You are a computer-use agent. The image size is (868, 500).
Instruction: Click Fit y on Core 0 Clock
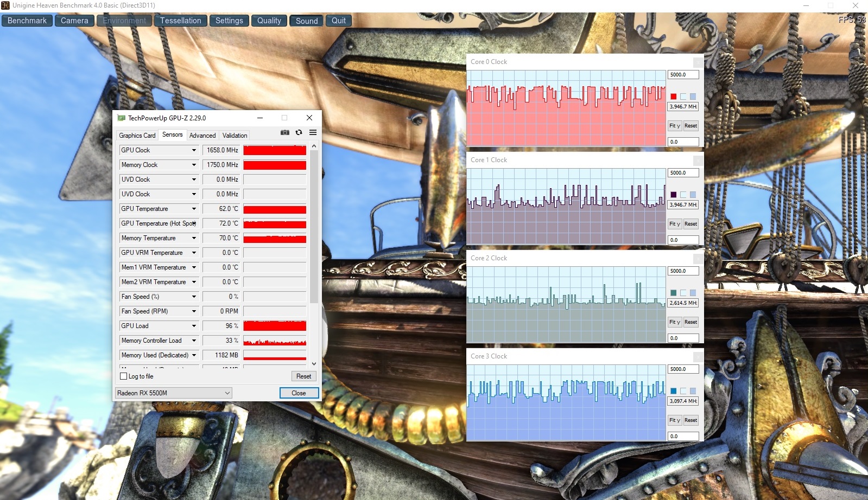(x=674, y=126)
